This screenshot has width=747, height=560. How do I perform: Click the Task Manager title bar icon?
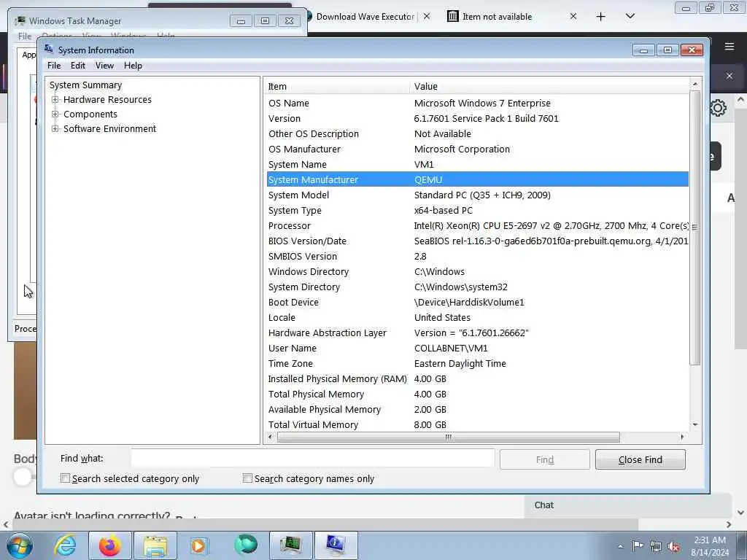click(x=20, y=21)
